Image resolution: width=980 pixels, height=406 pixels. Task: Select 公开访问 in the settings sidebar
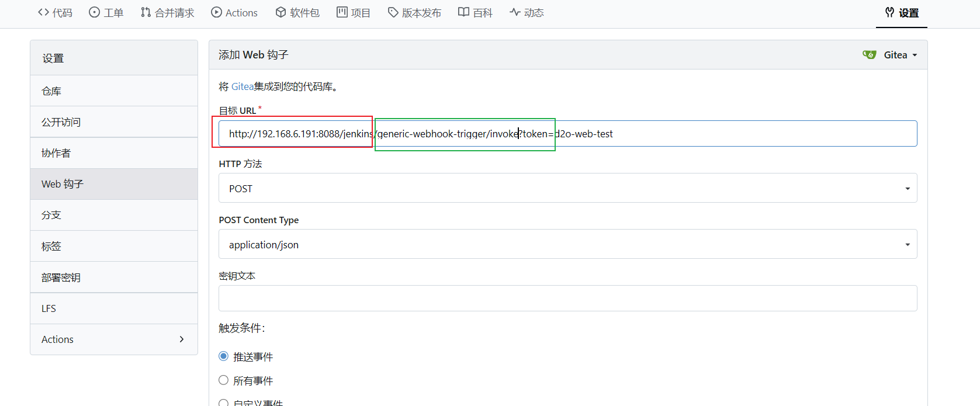[x=114, y=122]
